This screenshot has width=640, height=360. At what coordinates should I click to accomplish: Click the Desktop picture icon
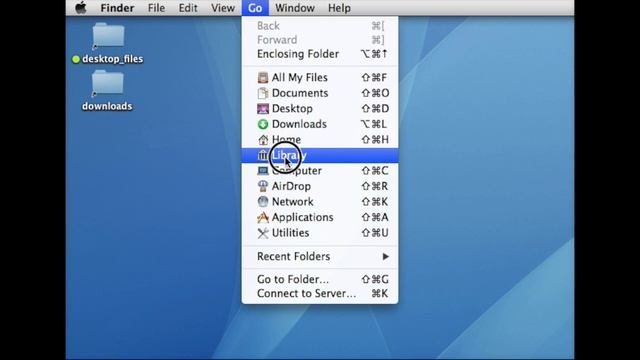(x=263, y=109)
